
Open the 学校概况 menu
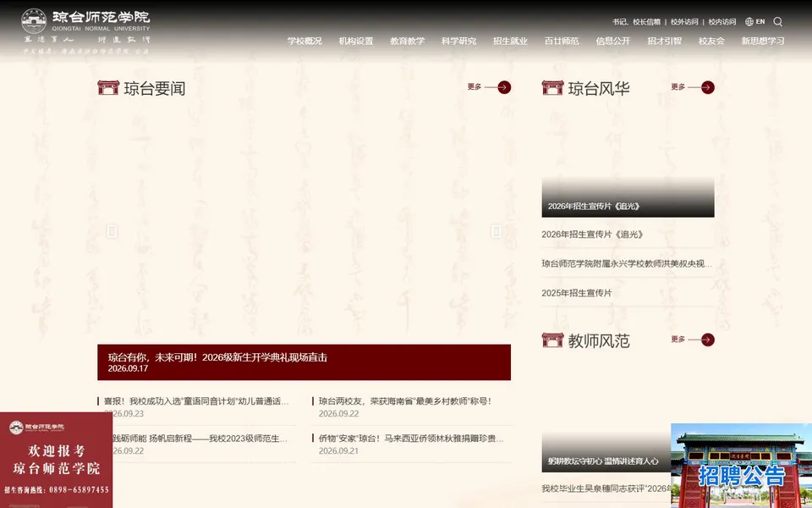coord(304,41)
